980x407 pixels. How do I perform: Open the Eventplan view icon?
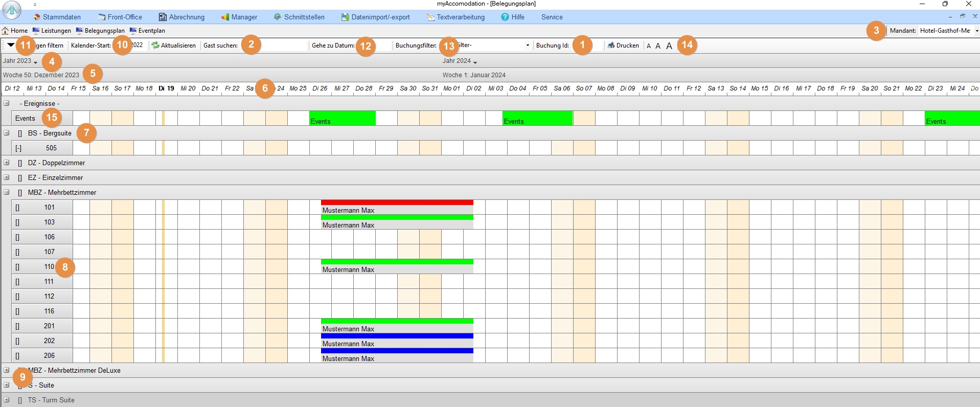coord(133,31)
